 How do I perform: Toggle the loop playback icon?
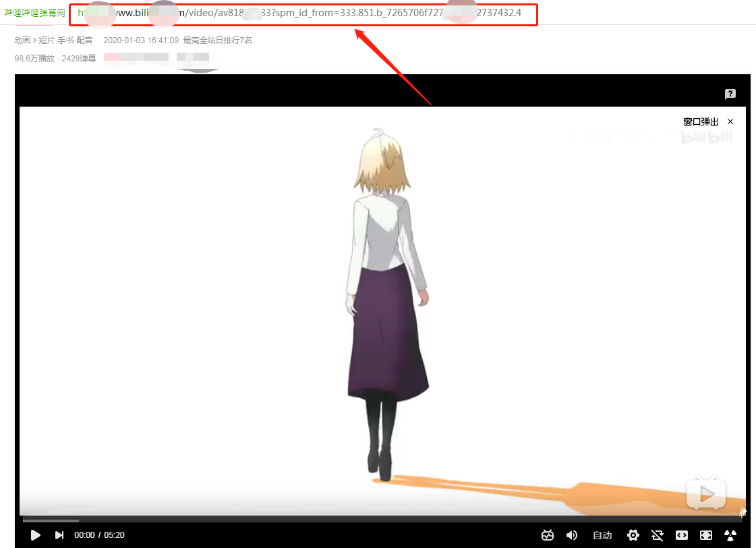[x=657, y=535]
